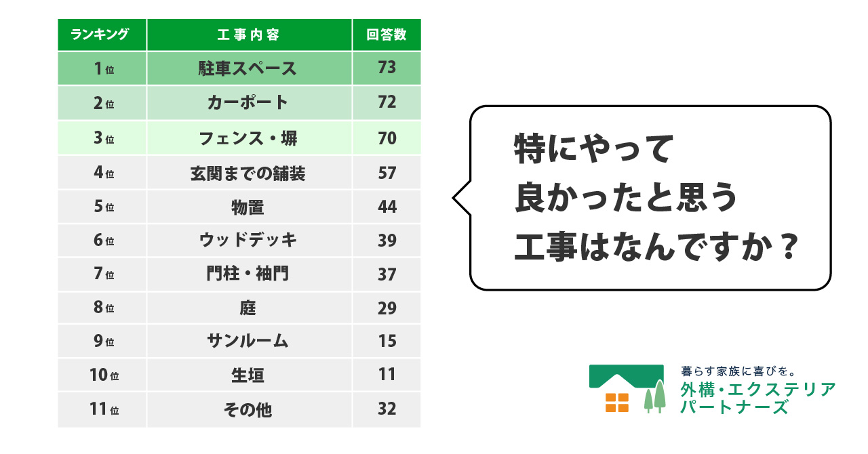
Task: Select the ランキング column header
Action: coord(102,35)
